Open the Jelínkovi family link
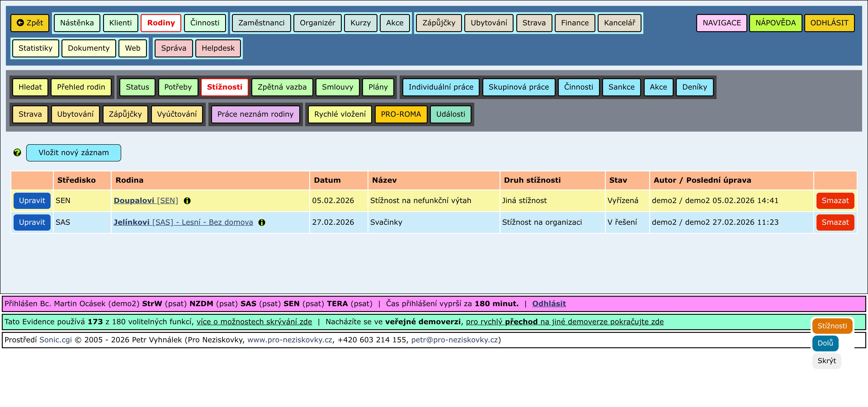Viewport: 868px width, 407px height. 183,222
